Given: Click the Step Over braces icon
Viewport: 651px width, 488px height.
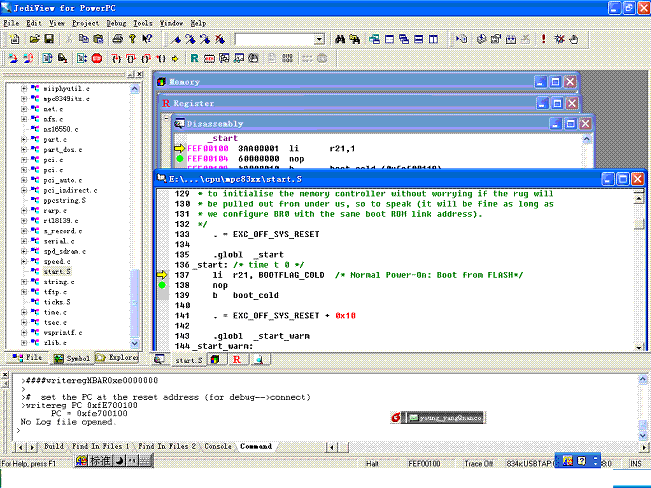Looking at the screenshot, I should [x=131, y=58].
